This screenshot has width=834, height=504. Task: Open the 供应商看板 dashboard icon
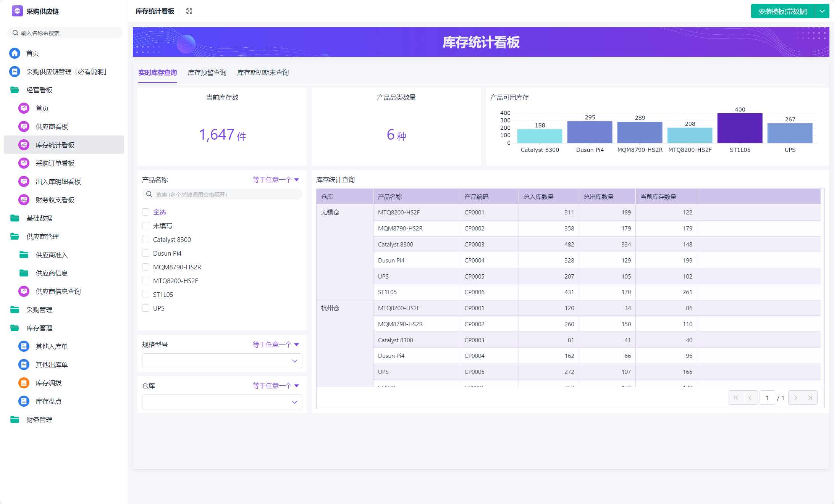coord(24,127)
